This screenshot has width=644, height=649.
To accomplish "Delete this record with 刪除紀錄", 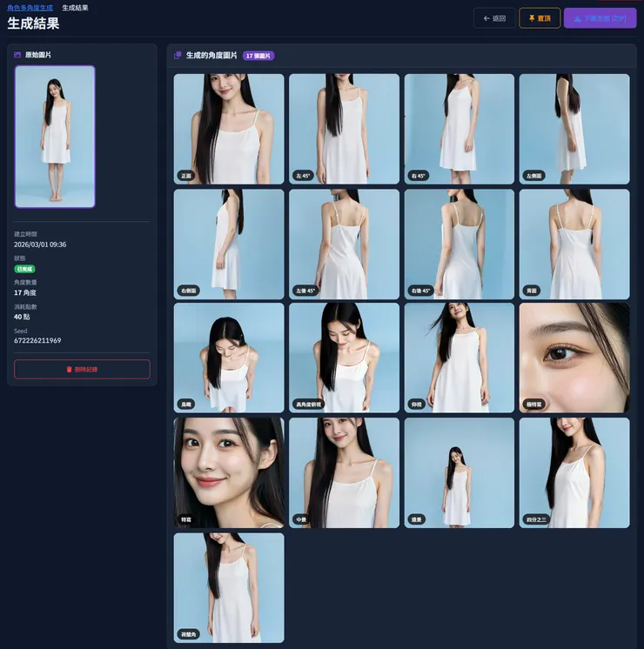I will (x=82, y=369).
